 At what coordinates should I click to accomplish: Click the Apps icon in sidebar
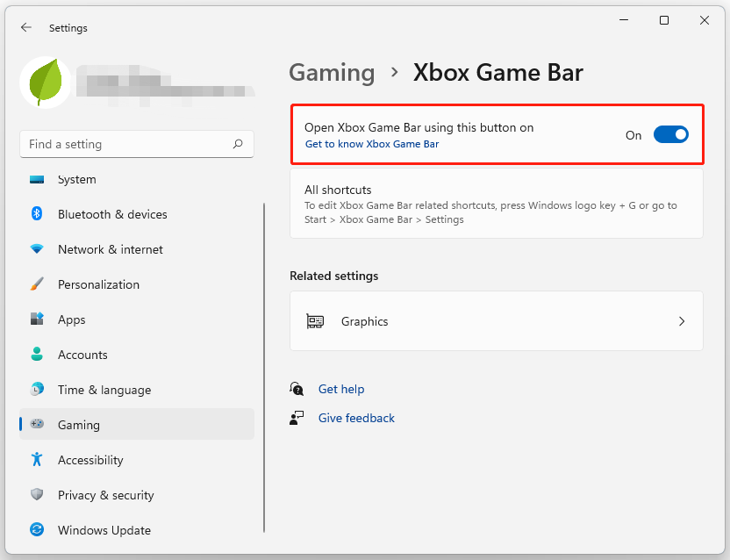[x=37, y=319]
